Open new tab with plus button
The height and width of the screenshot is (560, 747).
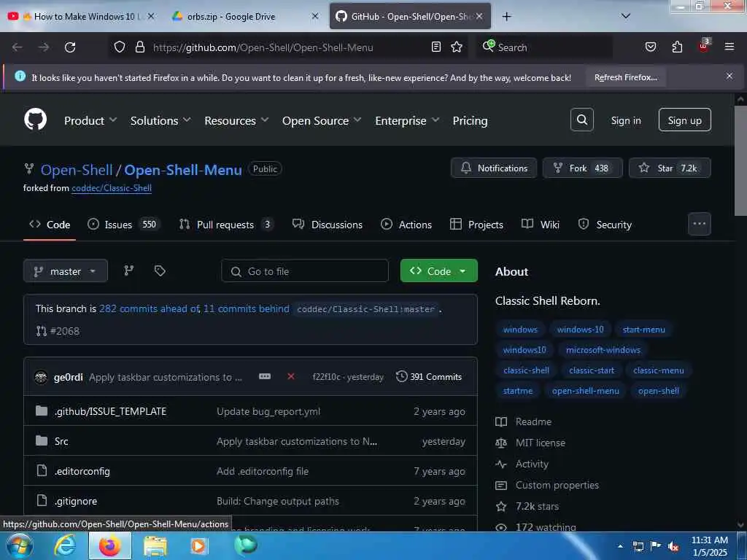tap(506, 17)
